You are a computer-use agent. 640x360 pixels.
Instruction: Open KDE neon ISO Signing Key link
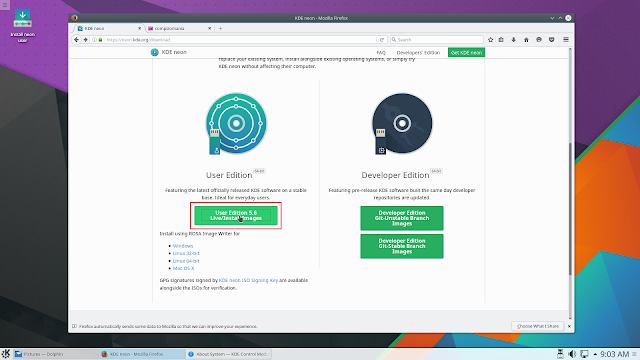248,280
